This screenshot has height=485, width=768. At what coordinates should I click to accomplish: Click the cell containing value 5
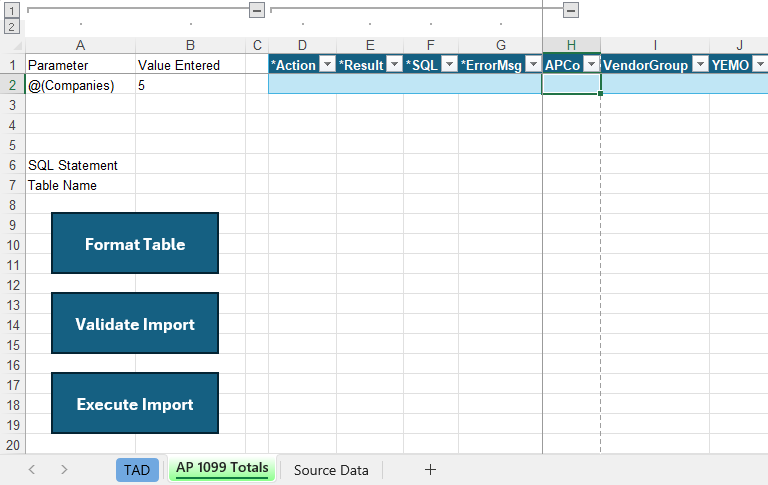(x=191, y=85)
